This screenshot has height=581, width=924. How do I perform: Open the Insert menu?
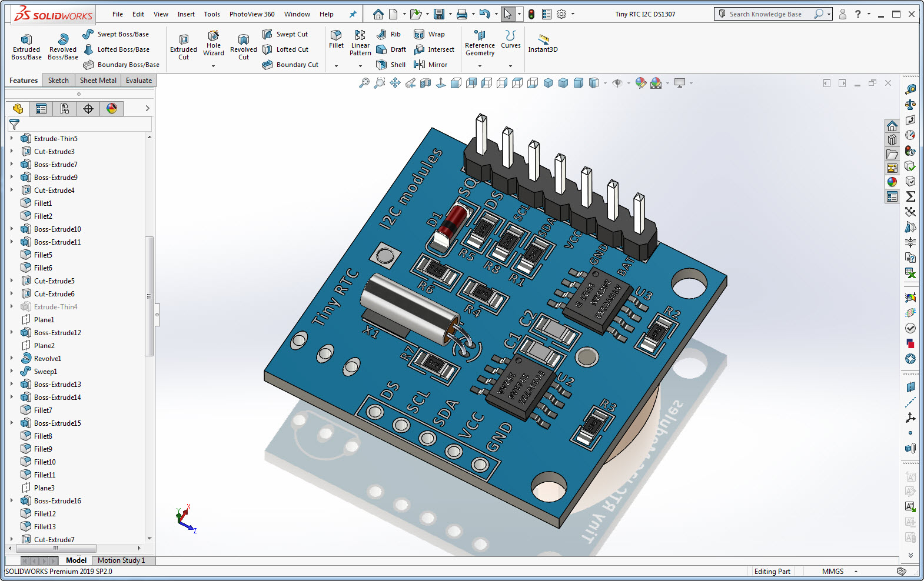pos(186,14)
